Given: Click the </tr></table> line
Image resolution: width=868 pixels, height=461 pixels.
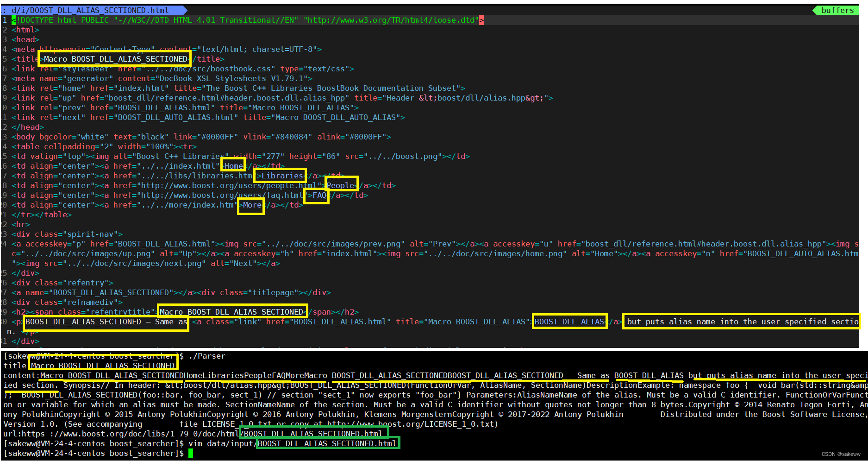Looking at the screenshot, I should point(42,215).
